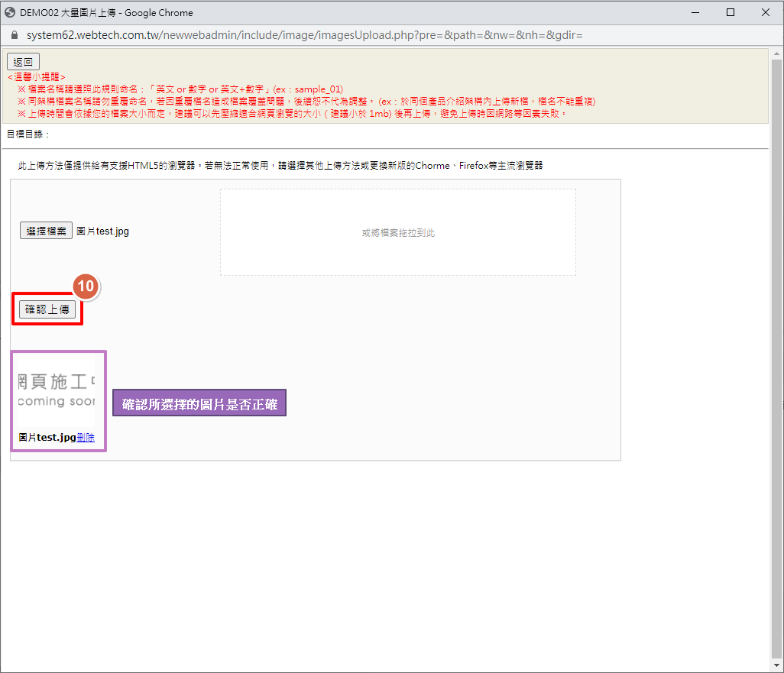Click the orange step 10 badge
Screen dimensions: 784x673
click(x=86, y=286)
